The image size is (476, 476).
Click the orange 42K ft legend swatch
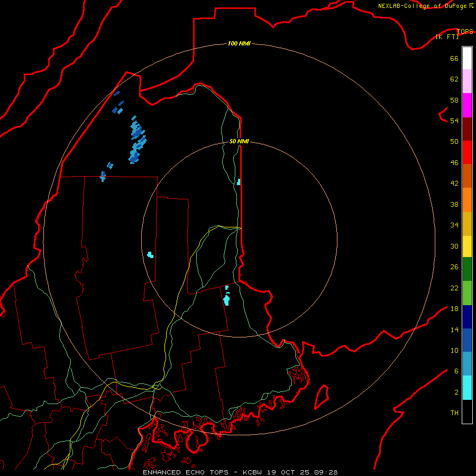[467, 200]
